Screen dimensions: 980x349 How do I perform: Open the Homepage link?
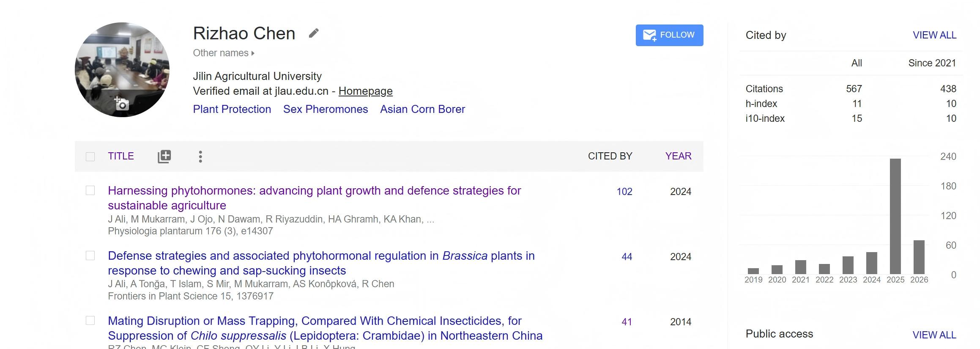(x=365, y=91)
